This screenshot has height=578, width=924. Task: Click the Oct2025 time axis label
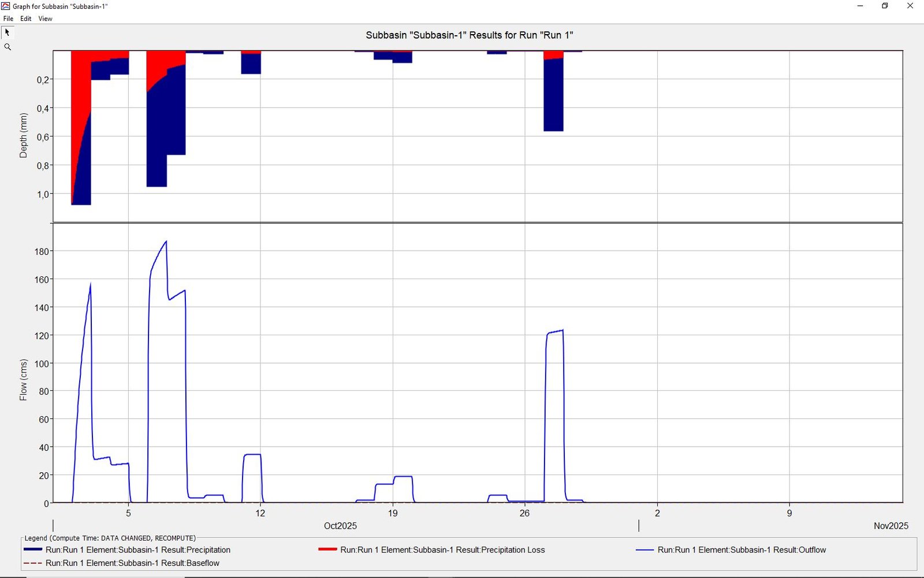coord(340,526)
